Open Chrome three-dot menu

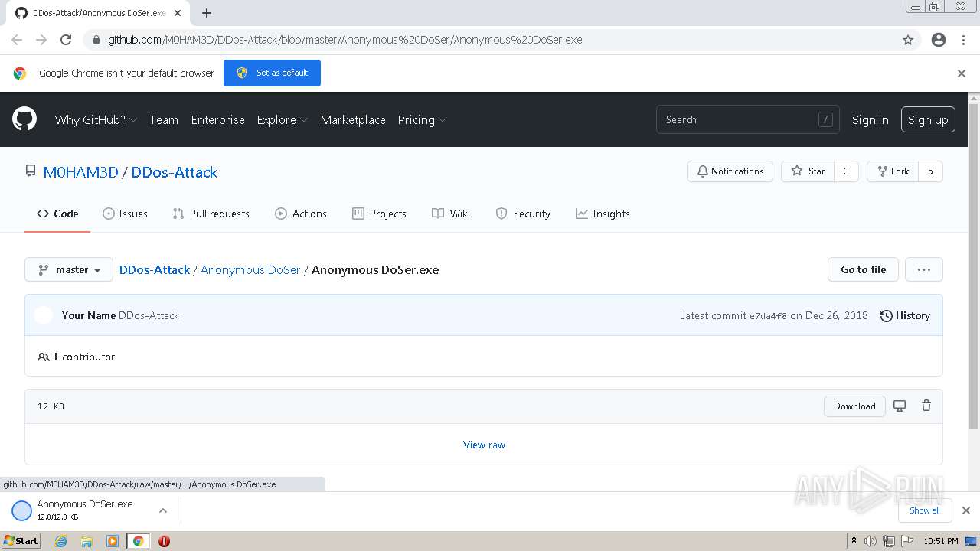pos(963,40)
